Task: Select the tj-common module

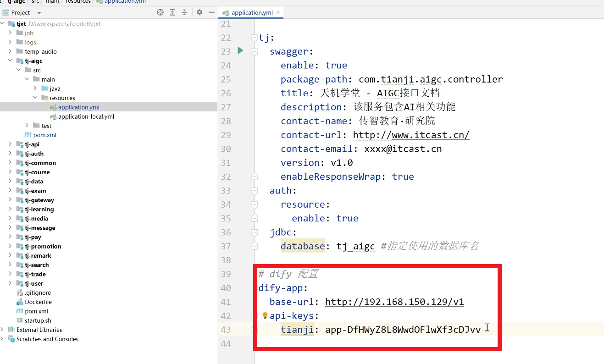Action: pos(40,163)
